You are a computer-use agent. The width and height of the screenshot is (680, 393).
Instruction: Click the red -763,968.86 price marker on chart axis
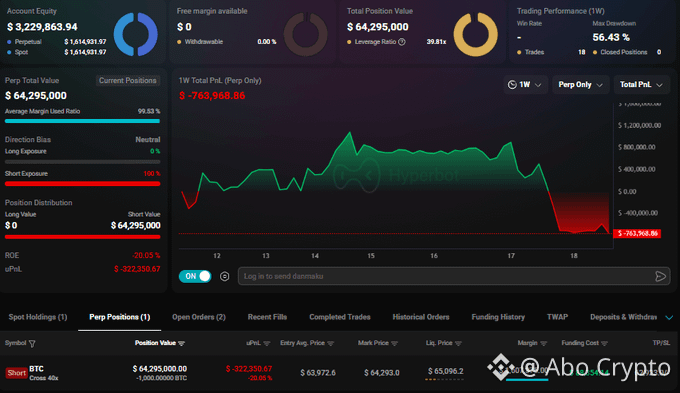(637, 233)
